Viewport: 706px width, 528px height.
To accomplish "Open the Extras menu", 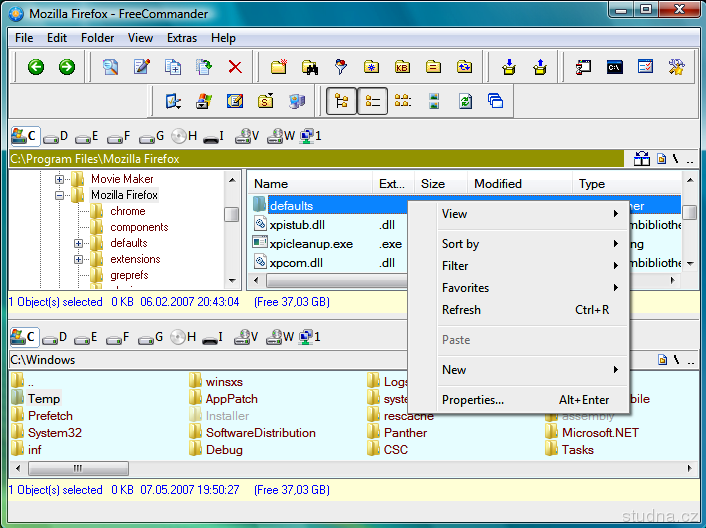I will pyautogui.click(x=182, y=38).
